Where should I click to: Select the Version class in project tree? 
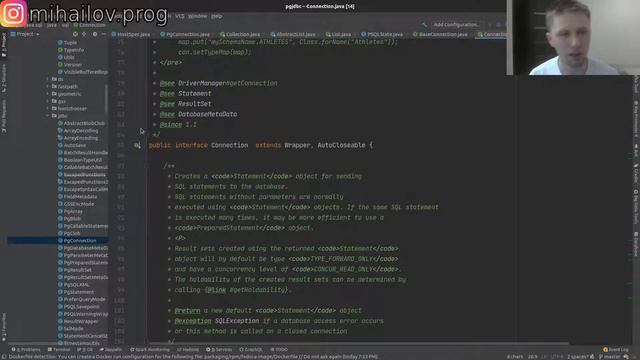click(69, 64)
